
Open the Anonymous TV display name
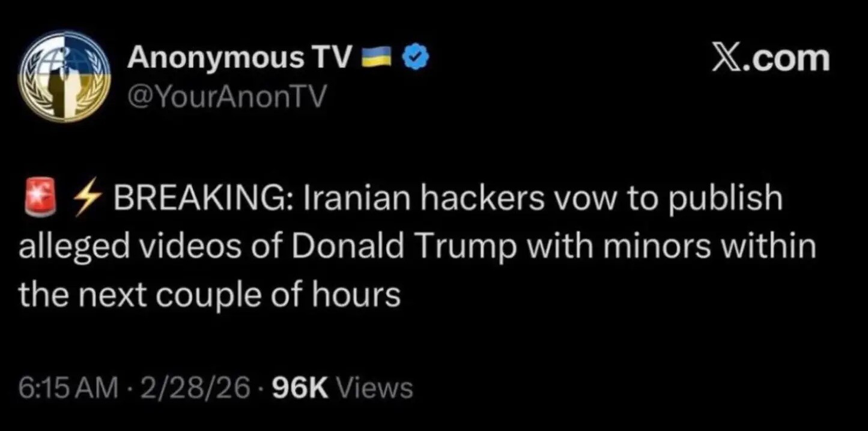coord(239,58)
